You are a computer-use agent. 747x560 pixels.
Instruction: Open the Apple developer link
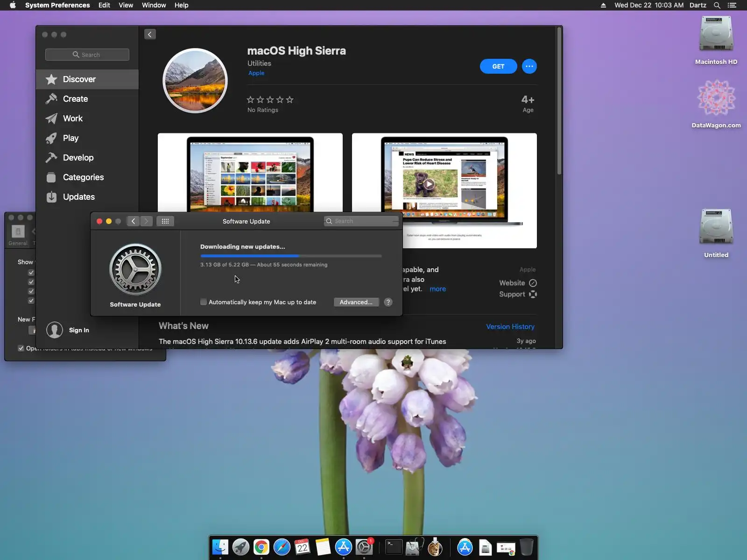point(256,73)
